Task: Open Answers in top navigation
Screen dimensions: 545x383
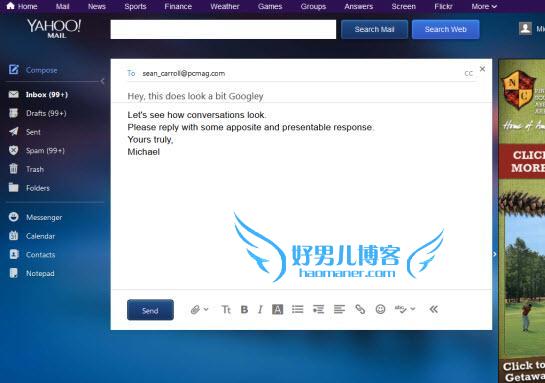Action: tap(359, 7)
